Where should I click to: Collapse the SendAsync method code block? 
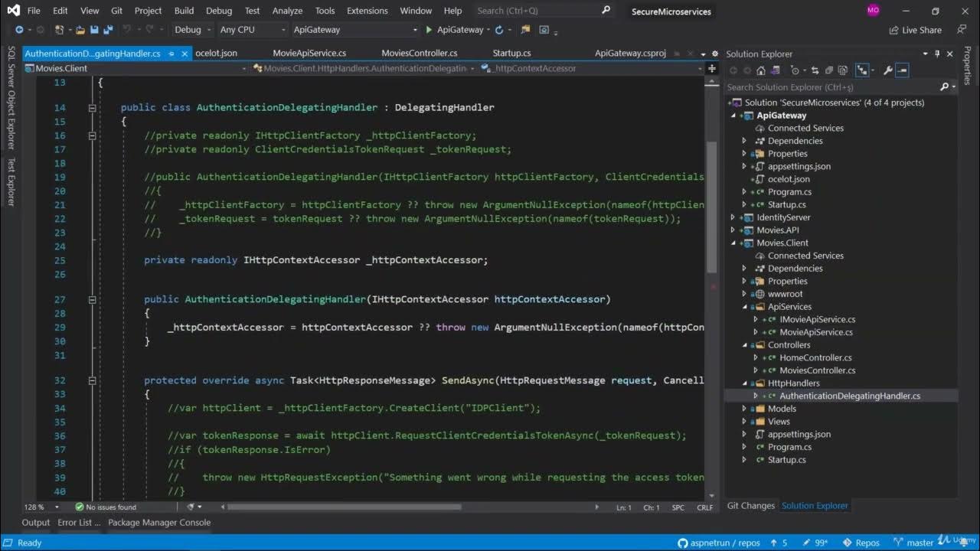92,380
